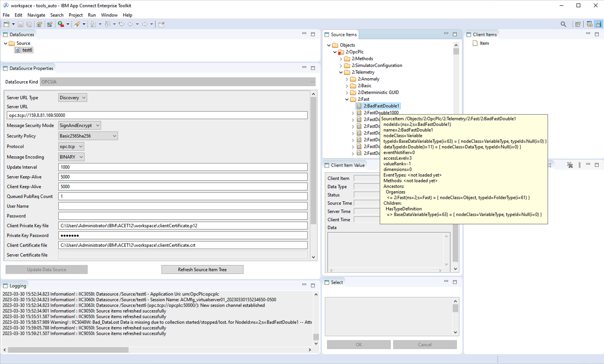Expand the 2:SimulatorConfiguration folder
This screenshot has height=364, width=604.
[x=341, y=66]
